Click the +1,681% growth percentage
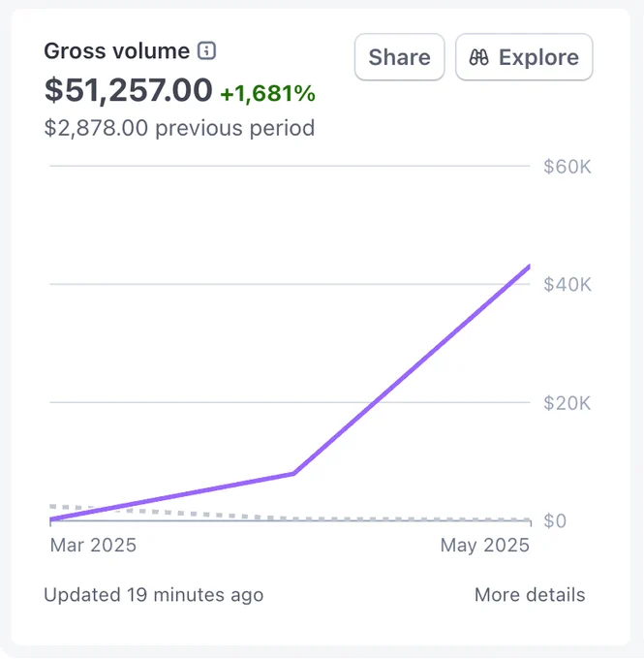The height and width of the screenshot is (659, 644). tap(267, 93)
